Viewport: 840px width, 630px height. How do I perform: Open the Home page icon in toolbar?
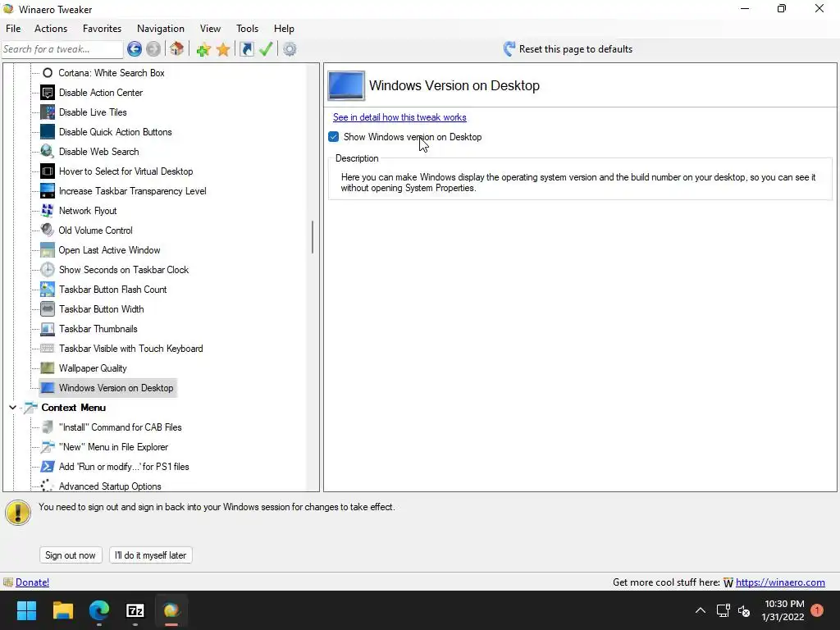pyautogui.click(x=177, y=49)
